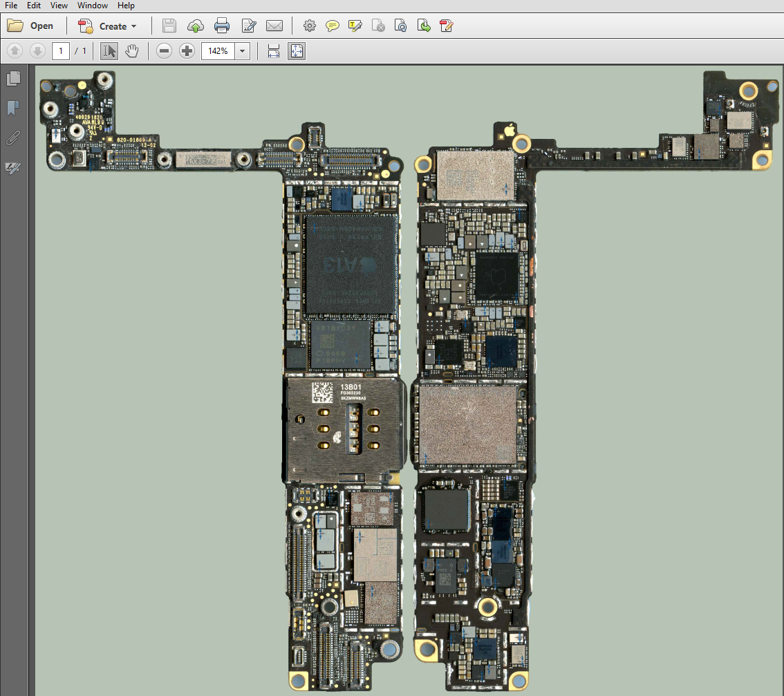Select the highlight text tool
Screen dimensions: 784x696
tap(355, 26)
